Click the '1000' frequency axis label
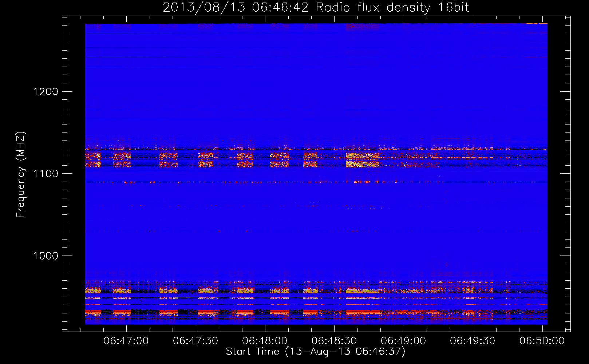The image size is (589, 364). [46, 256]
